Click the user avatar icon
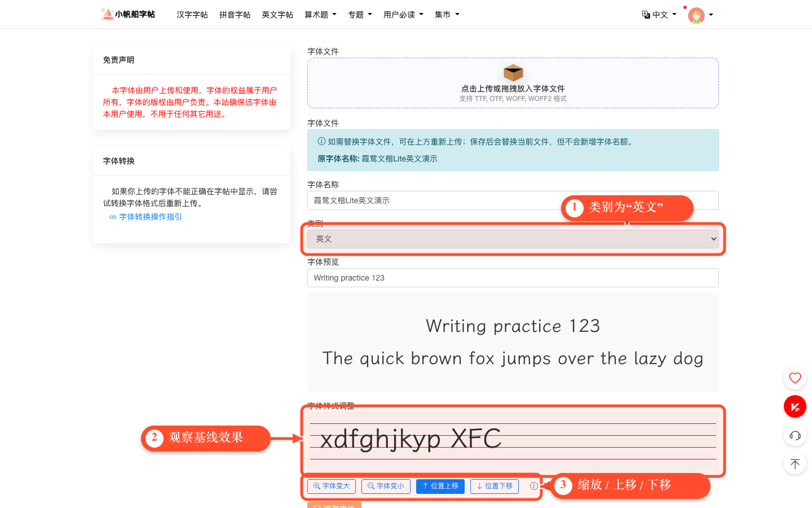Image resolution: width=812 pixels, height=508 pixels. pos(696,15)
